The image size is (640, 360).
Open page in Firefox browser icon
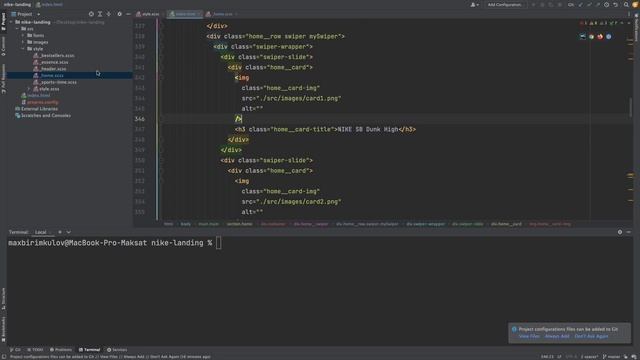(x=600, y=36)
